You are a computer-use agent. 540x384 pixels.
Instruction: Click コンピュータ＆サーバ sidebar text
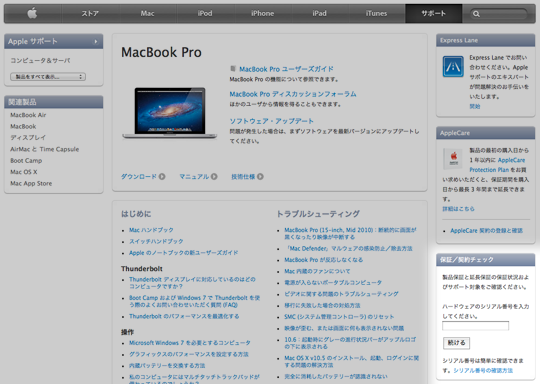[40, 61]
